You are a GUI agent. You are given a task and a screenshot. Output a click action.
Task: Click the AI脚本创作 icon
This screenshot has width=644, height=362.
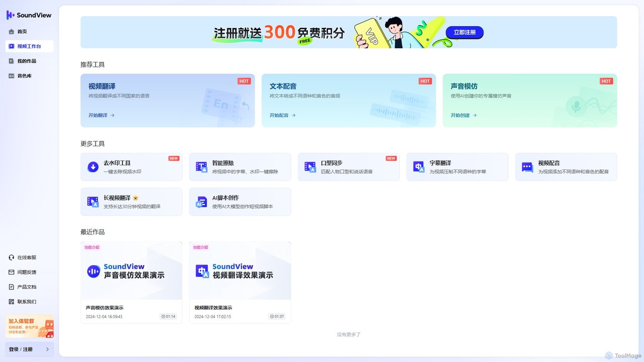pyautogui.click(x=201, y=202)
